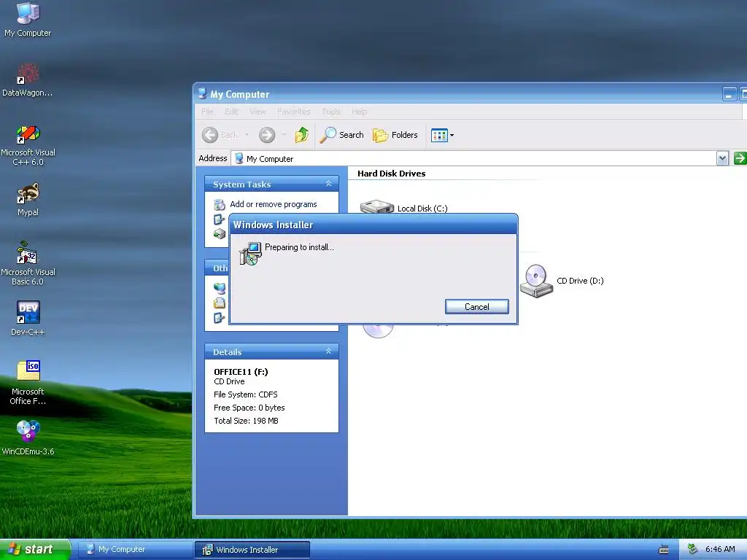Open My Computer desktop icon
747x560 pixels.
coord(28,20)
